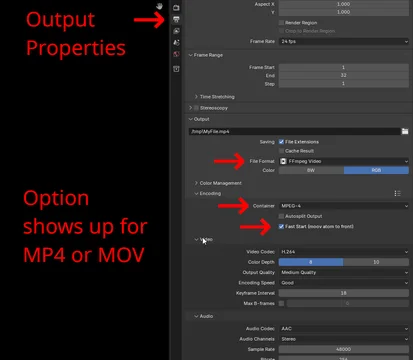Open the World properties tab icon
The image size is (413, 360).
[x=176, y=54]
